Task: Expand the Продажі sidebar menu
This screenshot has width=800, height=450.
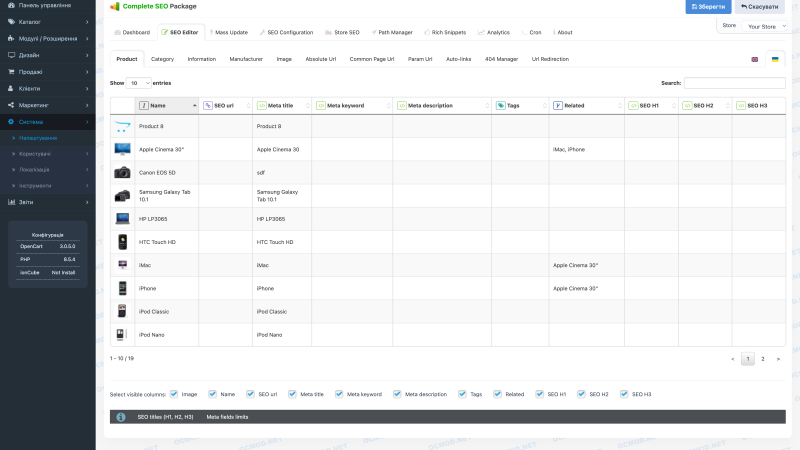Action: tap(47, 72)
